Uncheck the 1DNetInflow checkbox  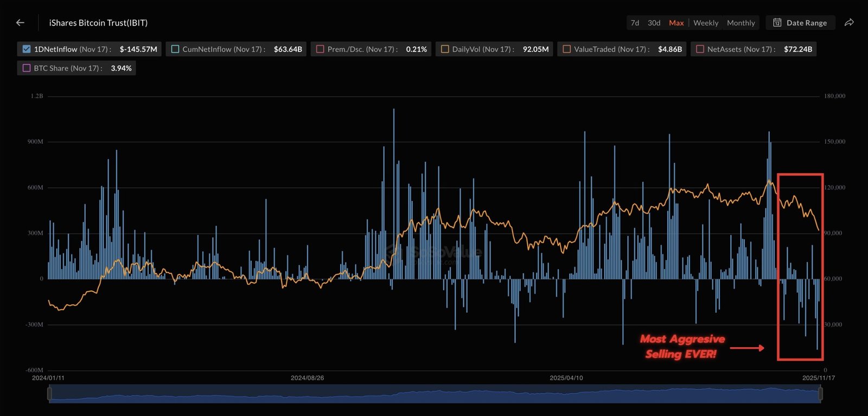point(27,49)
